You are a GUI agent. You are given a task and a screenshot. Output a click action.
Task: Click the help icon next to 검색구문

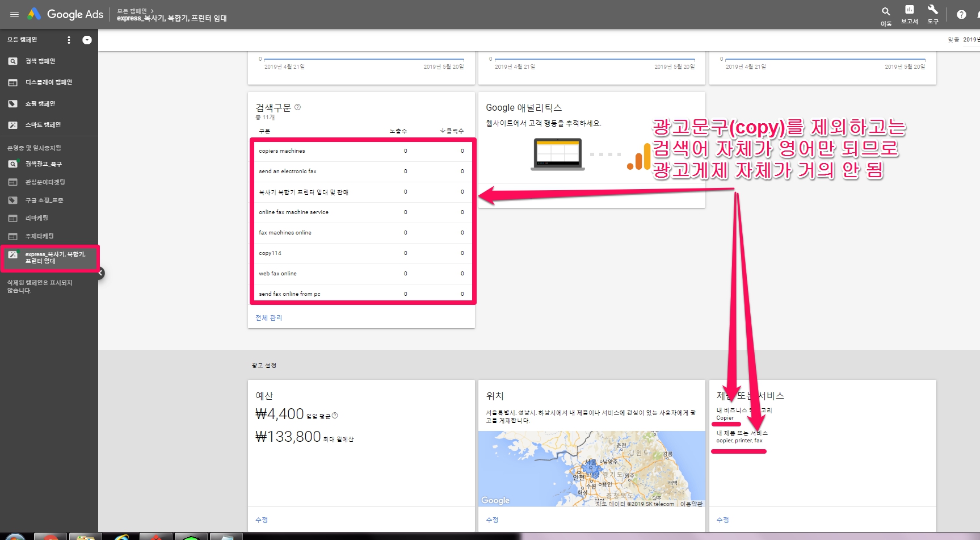(x=297, y=107)
